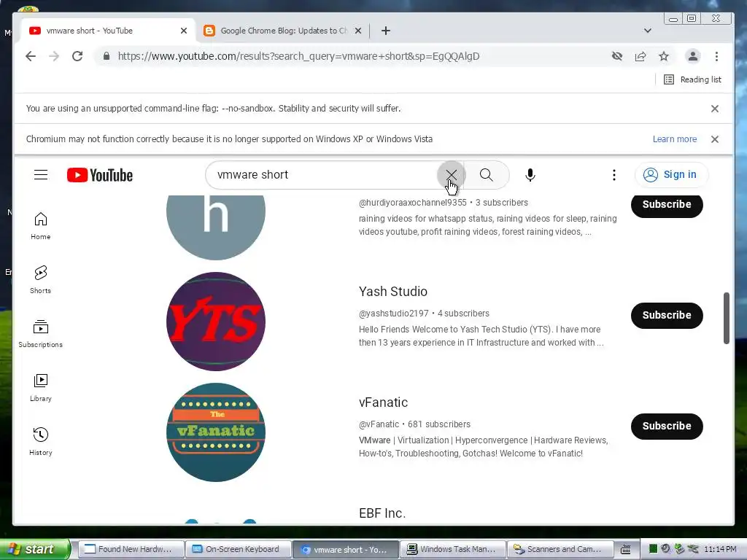The image size is (747, 560).
Task: Subscribe to vFanatic
Action: (x=667, y=426)
